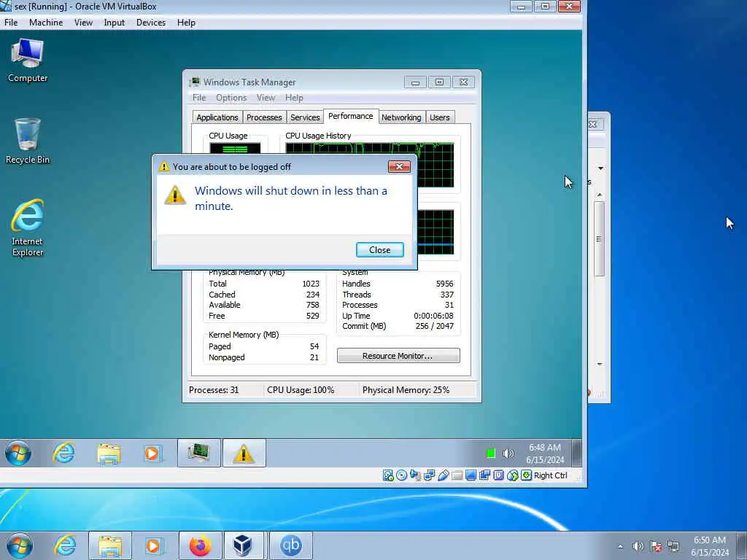Viewport: 747px width, 560px height.
Task: Open the host volume tray icon
Action: (x=638, y=546)
